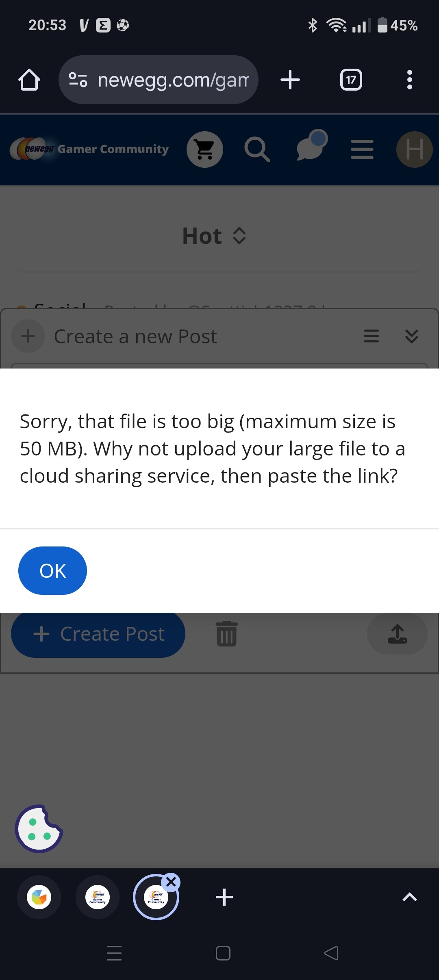Open the hamburger site menu
This screenshot has width=439, height=980.
(362, 150)
